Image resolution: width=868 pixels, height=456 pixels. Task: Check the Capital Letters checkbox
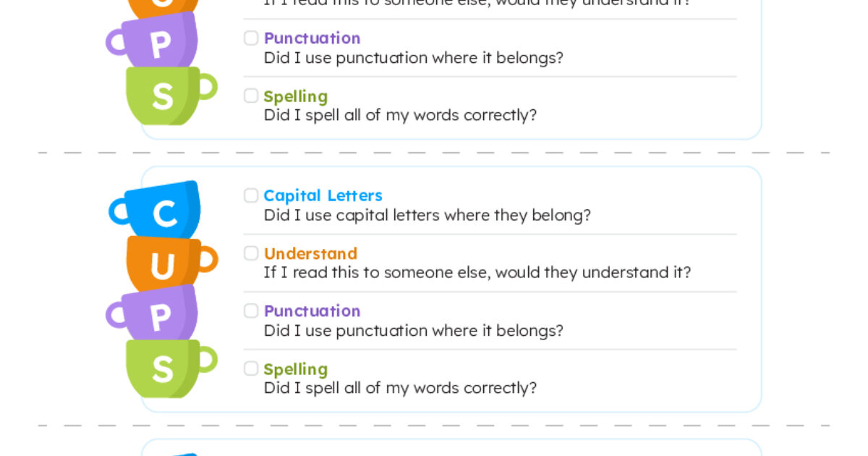tap(251, 195)
